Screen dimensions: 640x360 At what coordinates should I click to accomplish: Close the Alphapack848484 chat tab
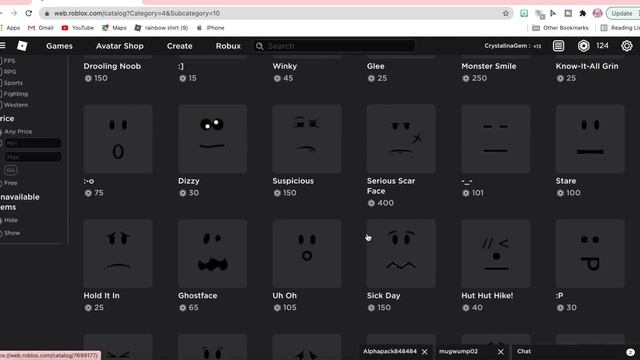pos(424,351)
